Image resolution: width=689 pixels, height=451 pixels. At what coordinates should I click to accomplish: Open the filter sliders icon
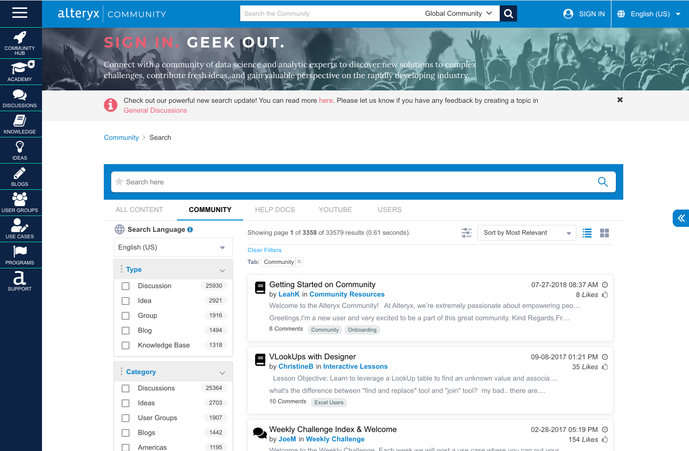click(x=466, y=233)
